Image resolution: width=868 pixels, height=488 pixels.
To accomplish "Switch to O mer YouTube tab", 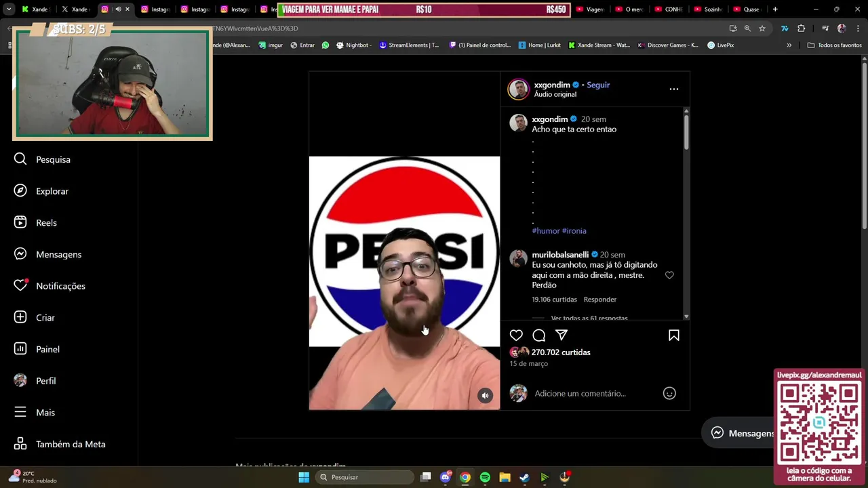I will (x=629, y=9).
